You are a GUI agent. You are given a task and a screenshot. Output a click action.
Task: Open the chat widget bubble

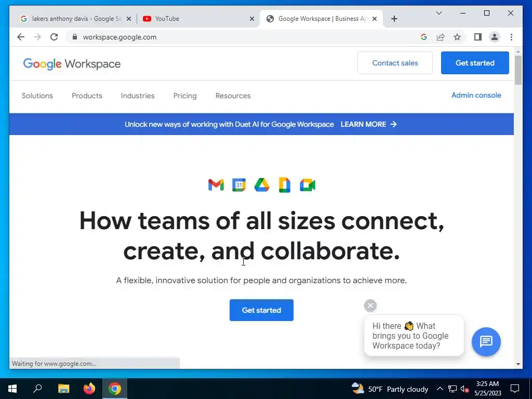click(486, 341)
